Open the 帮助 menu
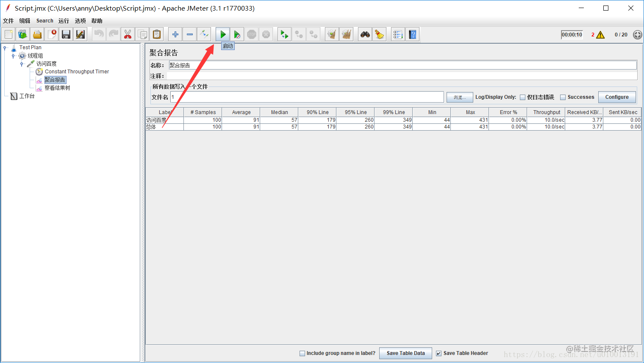The height and width of the screenshot is (363, 644). pyautogui.click(x=97, y=21)
